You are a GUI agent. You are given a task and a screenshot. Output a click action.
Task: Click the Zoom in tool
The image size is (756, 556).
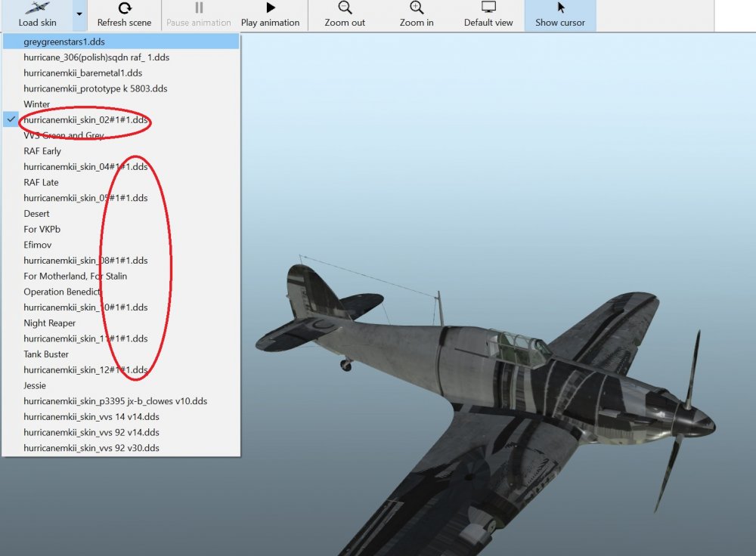click(417, 15)
